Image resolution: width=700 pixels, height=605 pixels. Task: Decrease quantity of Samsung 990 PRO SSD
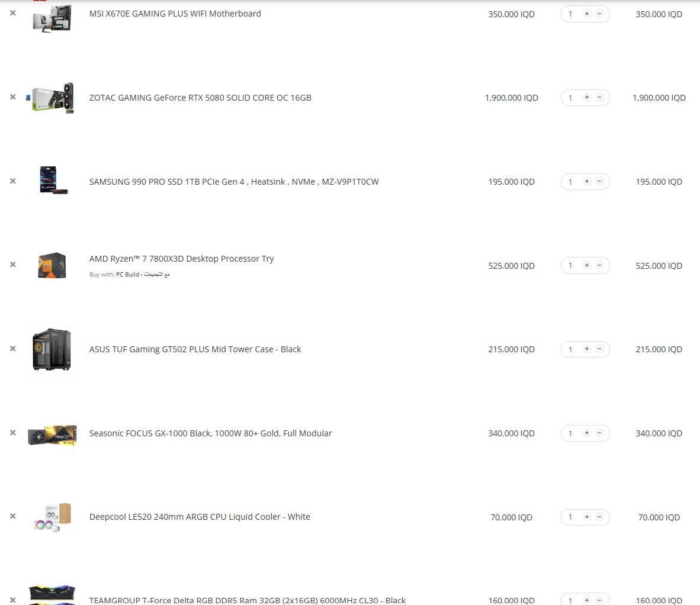[599, 181]
